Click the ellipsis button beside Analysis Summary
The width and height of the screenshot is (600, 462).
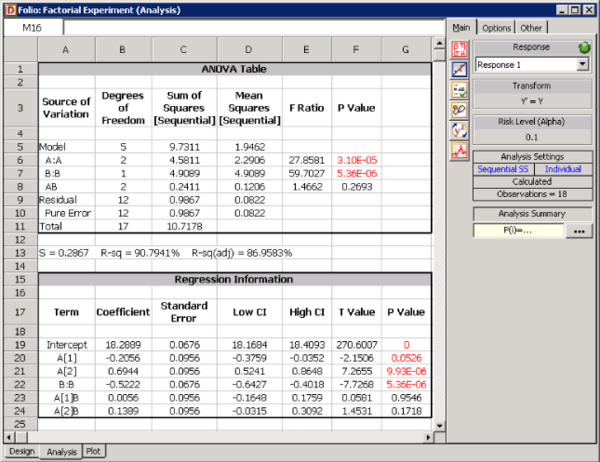pyautogui.click(x=579, y=231)
